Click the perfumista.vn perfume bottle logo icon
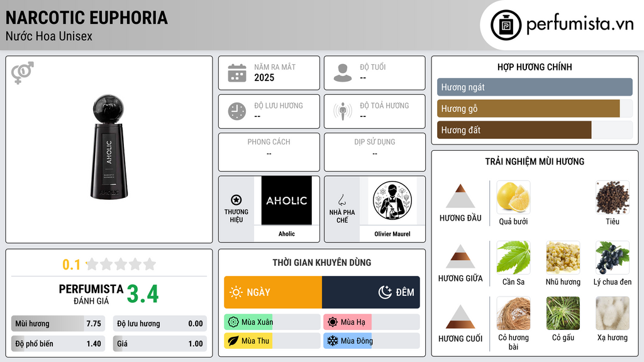Screen dimensions: 644x362 pyautogui.click(x=506, y=25)
